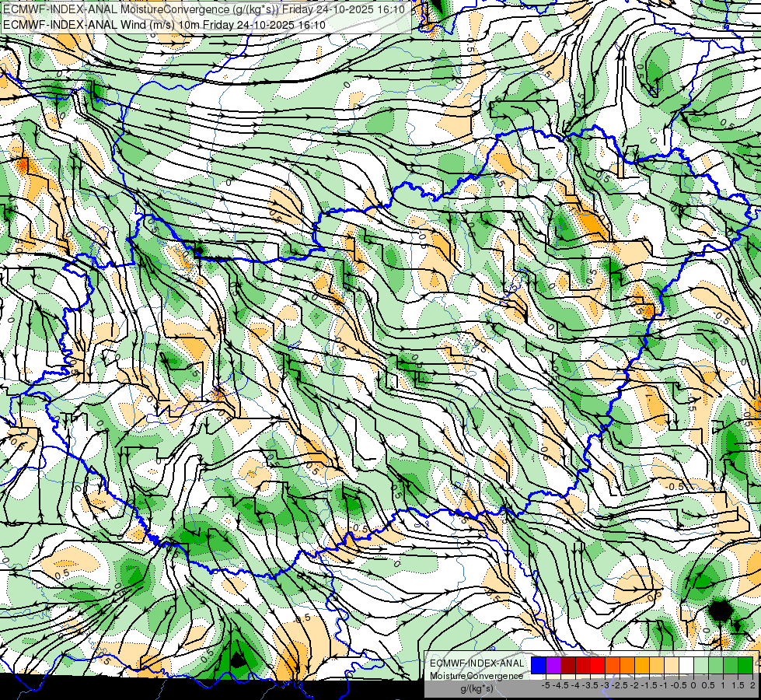Image resolution: width=761 pixels, height=700 pixels.
Task: Click the '-2' legend scale tick label
Action: (x=635, y=686)
